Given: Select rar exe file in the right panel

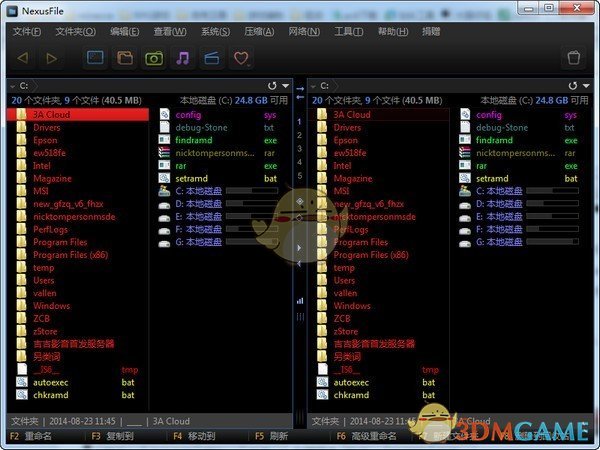Looking at the screenshot, I should 481,166.
